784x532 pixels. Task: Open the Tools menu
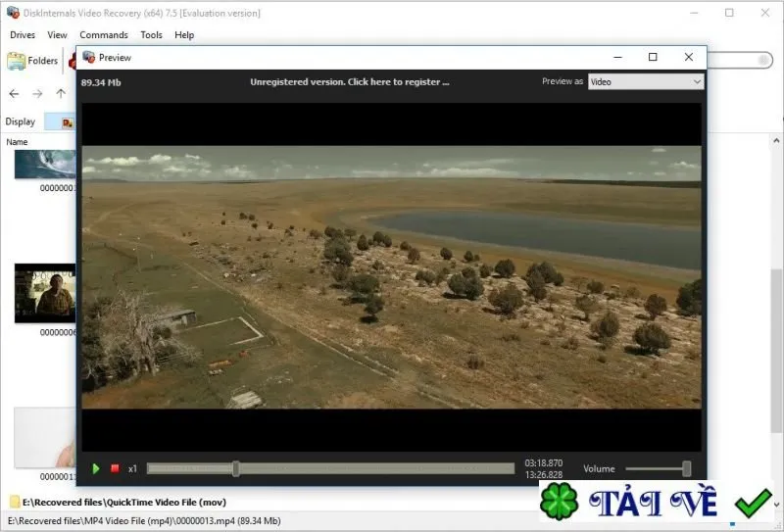click(151, 35)
